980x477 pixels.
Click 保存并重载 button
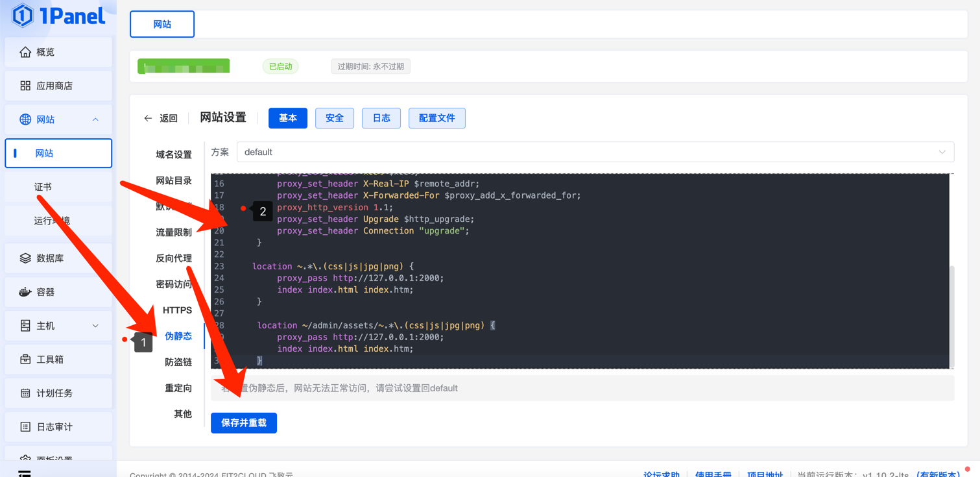pyautogui.click(x=244, y=423)
